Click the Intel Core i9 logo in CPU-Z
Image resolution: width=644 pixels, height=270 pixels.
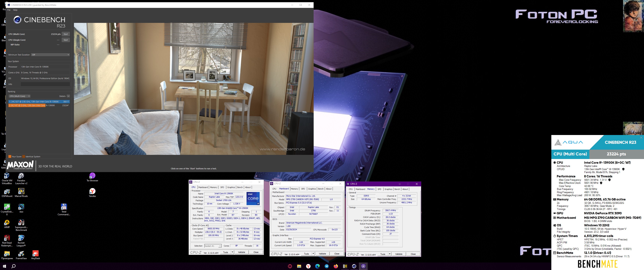tap(253, 199)
